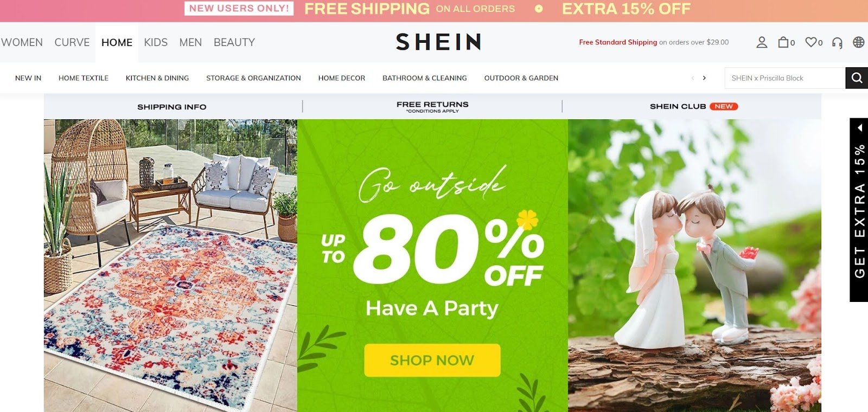Collapse the Get Extra 15% side arrow
The image size is (868, 412).
click(860, 128)
